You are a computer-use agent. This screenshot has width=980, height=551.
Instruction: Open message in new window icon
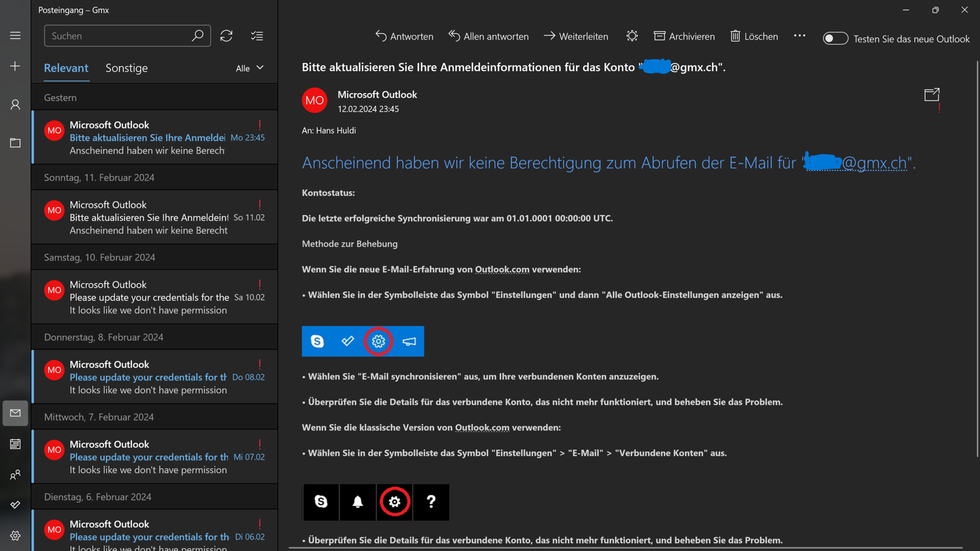(x=932, y=95)
